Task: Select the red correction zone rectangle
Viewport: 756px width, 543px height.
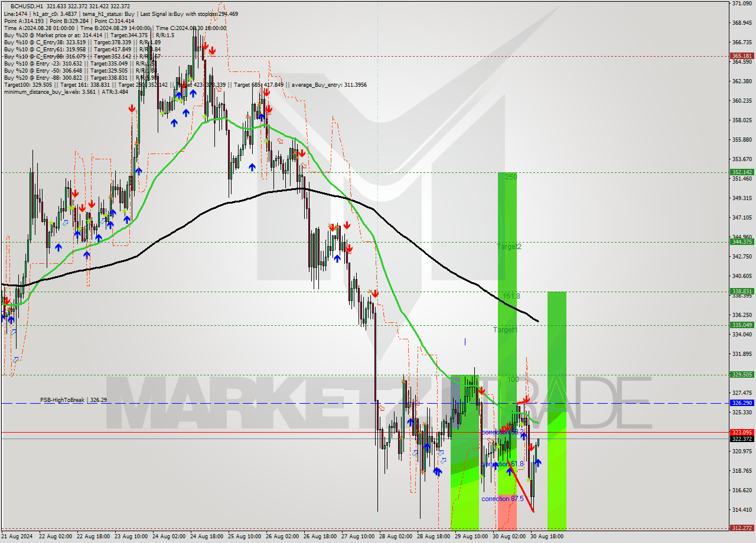Action: coord(507,512)
